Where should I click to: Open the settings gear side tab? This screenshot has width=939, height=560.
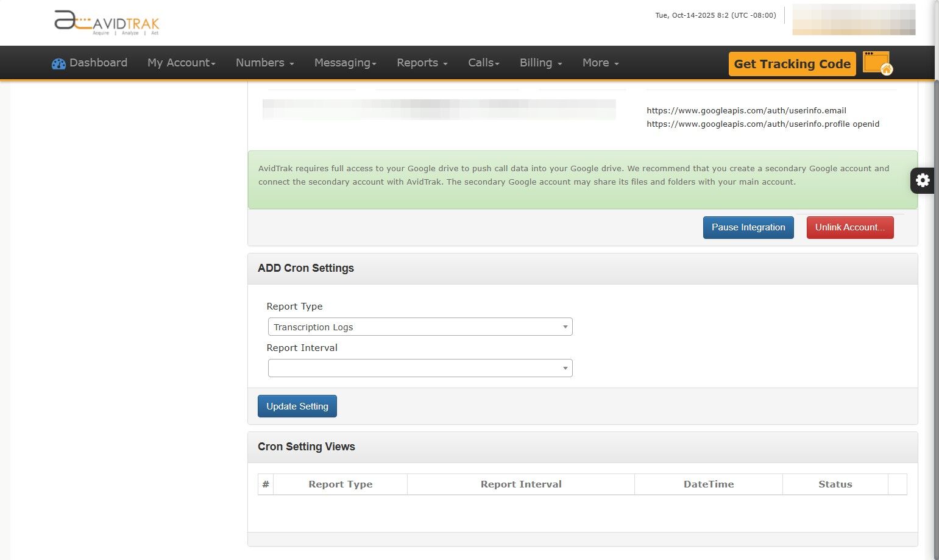[923, 180]
